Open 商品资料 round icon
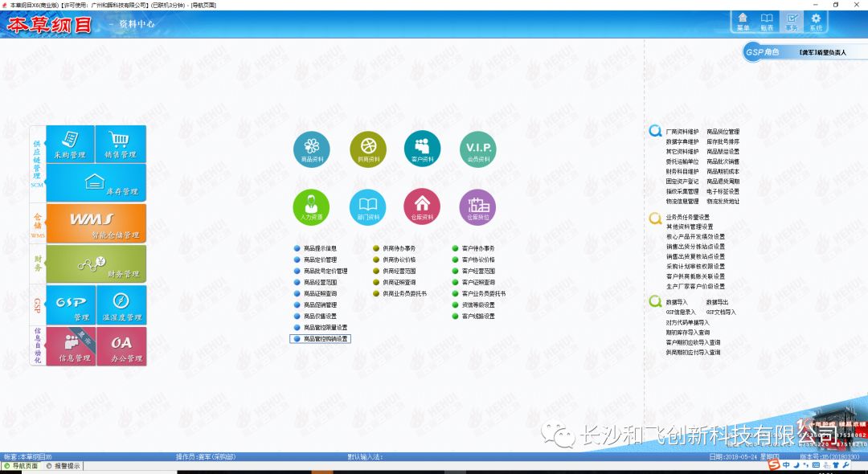868x474 pixels. (x=312, y=149)
